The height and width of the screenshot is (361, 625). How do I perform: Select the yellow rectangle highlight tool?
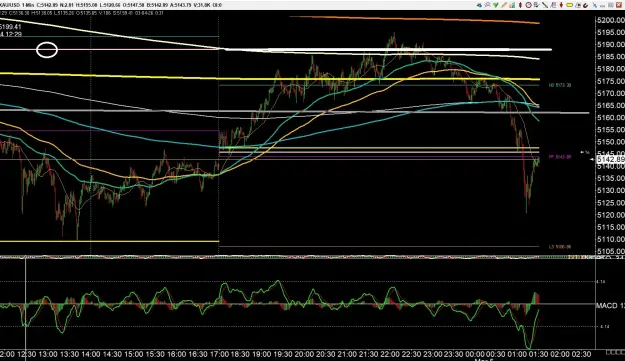[569, 5]
